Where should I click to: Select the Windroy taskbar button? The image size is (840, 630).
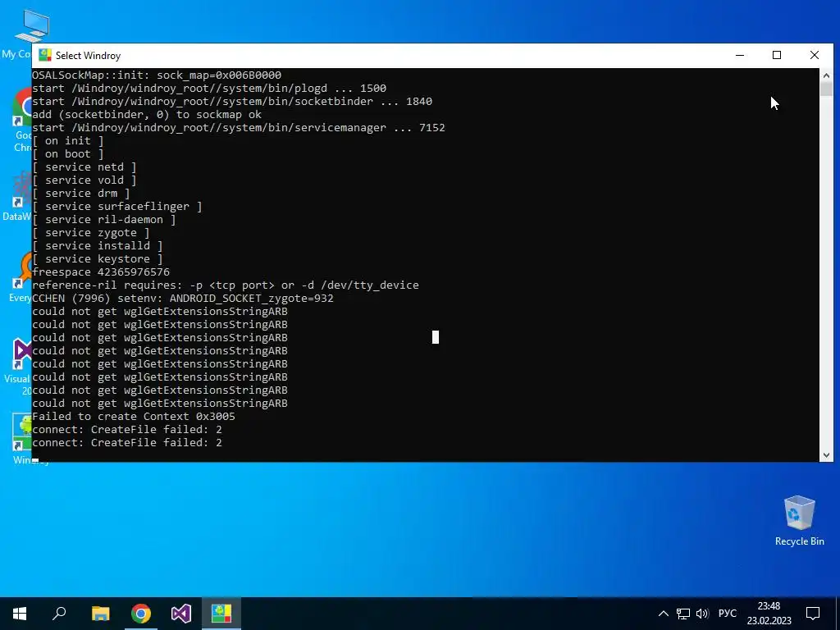(x=221, y=614)
